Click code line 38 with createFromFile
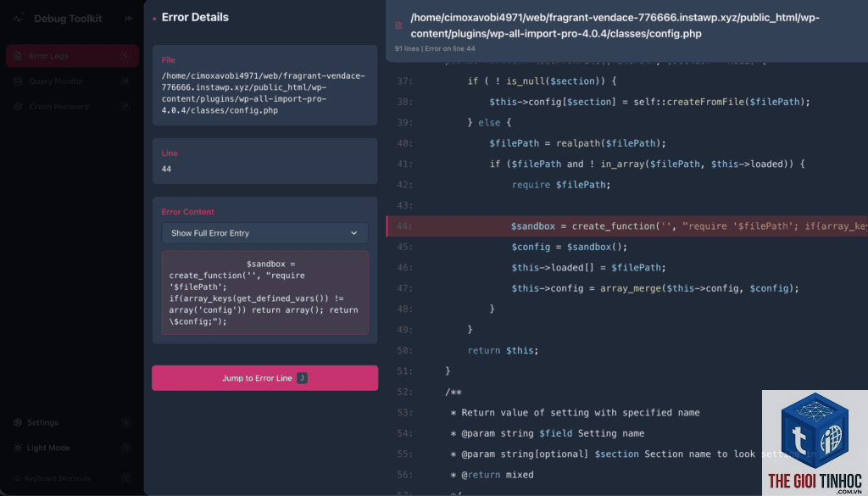This screenshot has height=496, width=868. 649,102
